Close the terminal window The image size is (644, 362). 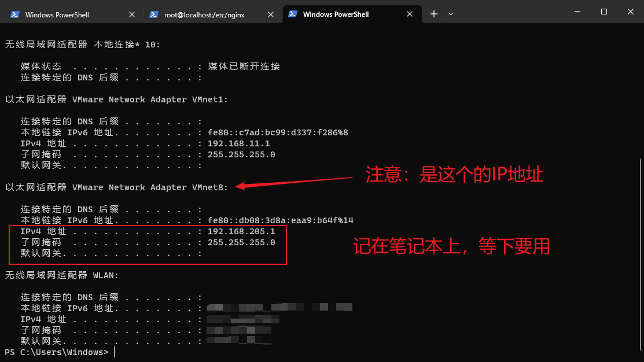pos(631,12)
